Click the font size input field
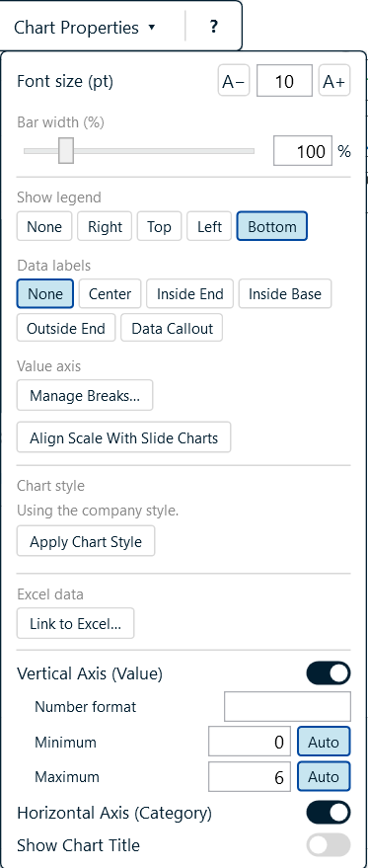Screen dimensions: 368x868 point(284,81)
